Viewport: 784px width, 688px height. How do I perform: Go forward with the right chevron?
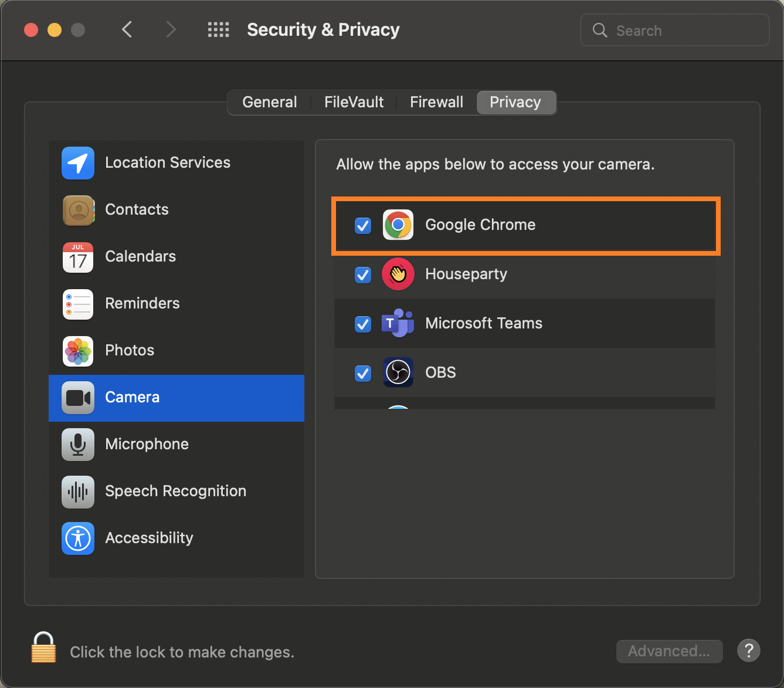(171, 29)
